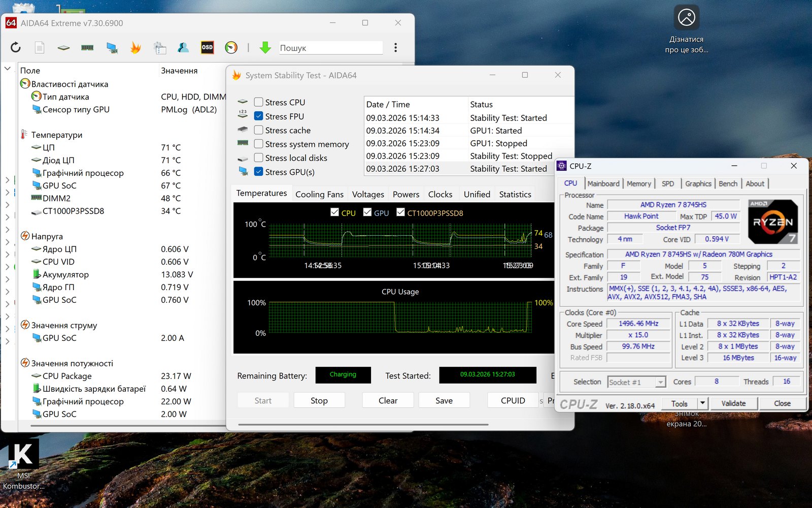Open the Mainboard tab in CPU-Z
Screen dimensions: 812x508
(x=603, y=183)
